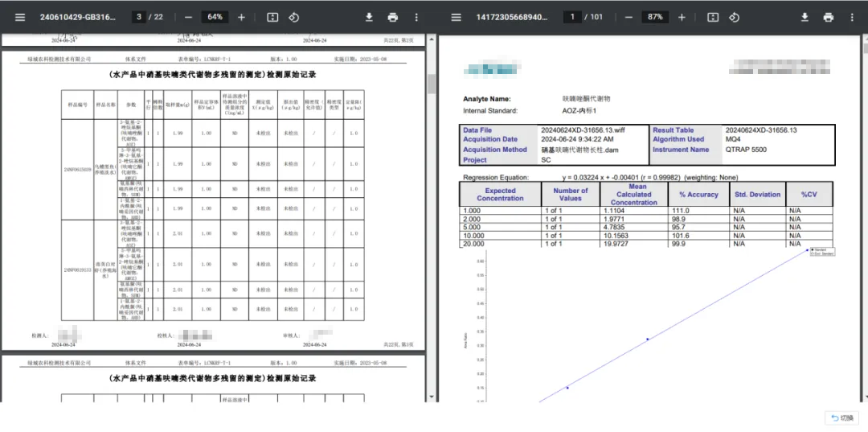Edit the 87% zoom level field
Image resolution: width=868 pixels, height=432 pixels.
click(655, 17)
